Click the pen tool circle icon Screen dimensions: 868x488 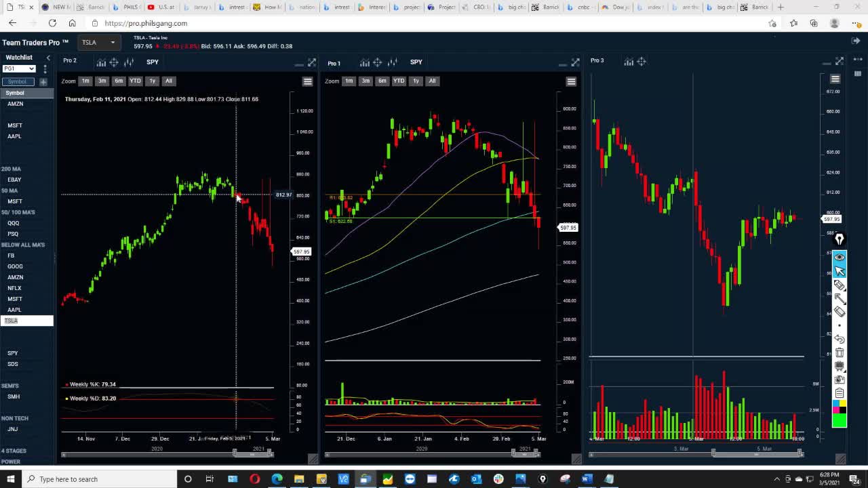tap(840, 239)
